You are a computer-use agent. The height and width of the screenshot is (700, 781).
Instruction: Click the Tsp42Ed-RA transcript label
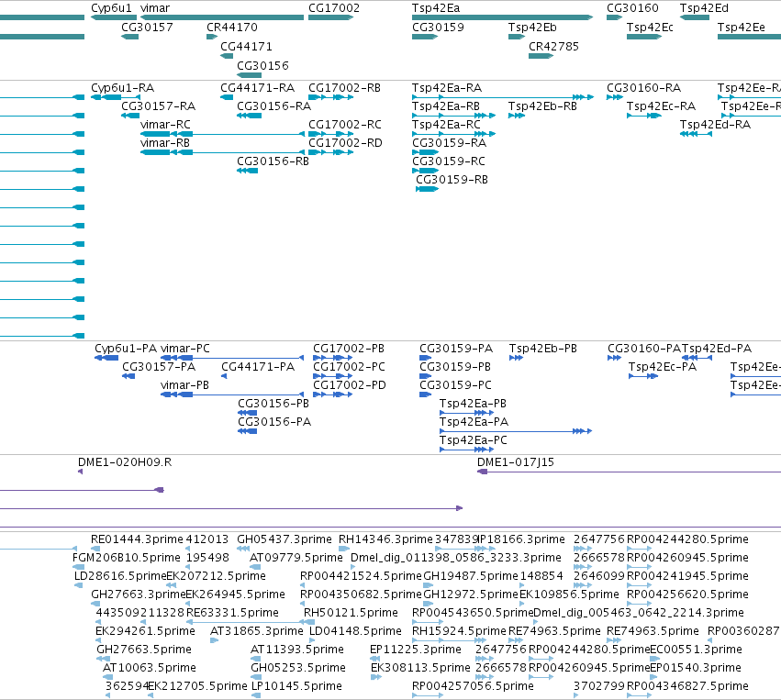pyautogui.click(x=715, y=125)
